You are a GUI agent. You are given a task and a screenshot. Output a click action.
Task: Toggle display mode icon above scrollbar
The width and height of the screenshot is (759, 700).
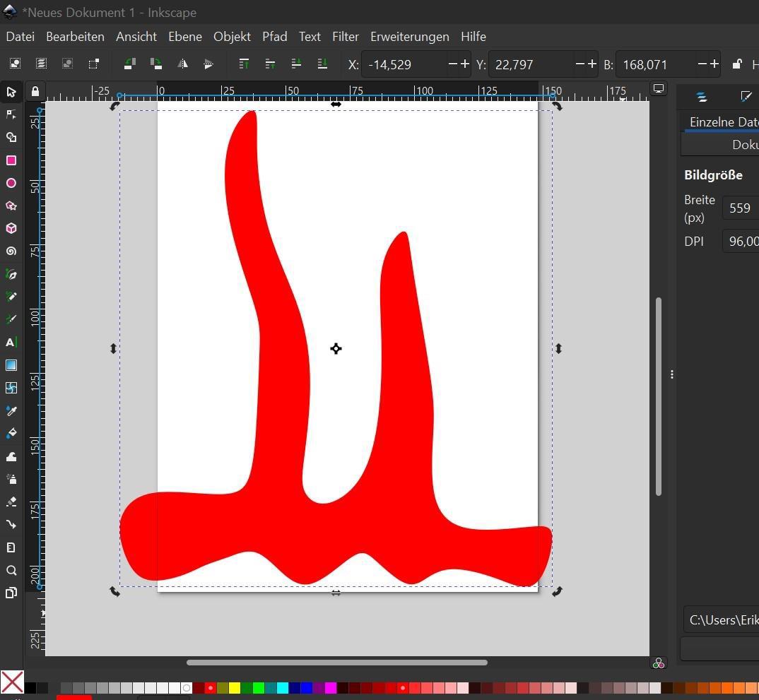(658, 89)
